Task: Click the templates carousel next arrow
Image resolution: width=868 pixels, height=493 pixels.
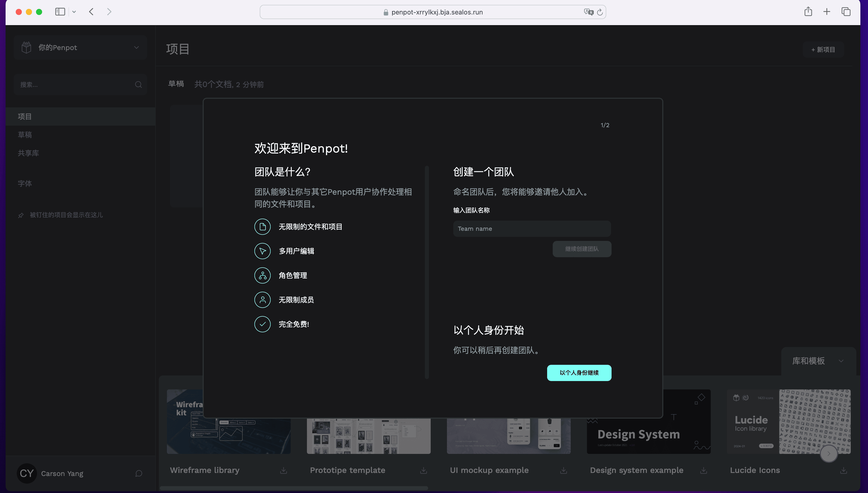Action: point(829,454)
